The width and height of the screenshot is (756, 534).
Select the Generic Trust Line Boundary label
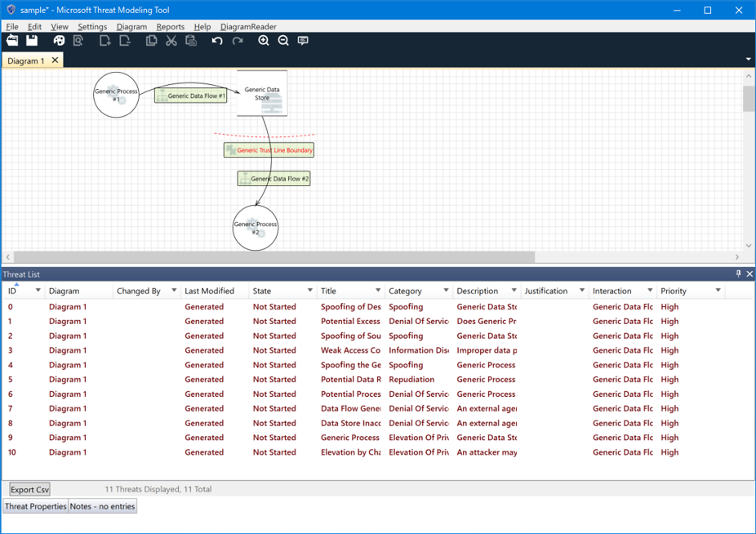[269, 150]
